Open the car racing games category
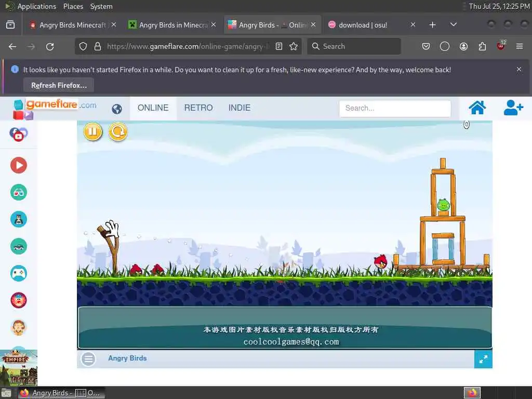Viewport: 532px width, 399px height. coord(19,246)
